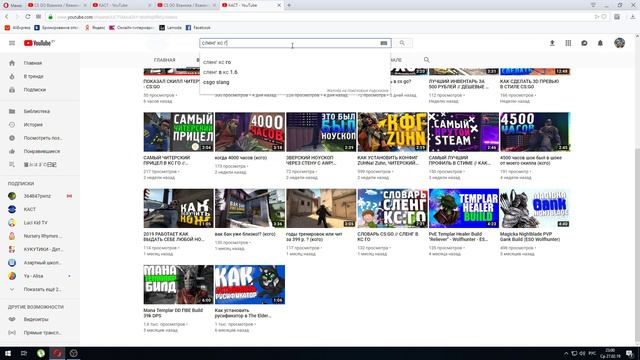Open the on-screen keyboard icon in search box
Image resolution: width=640 pixels, height=360 pixels.
[384, 43]
